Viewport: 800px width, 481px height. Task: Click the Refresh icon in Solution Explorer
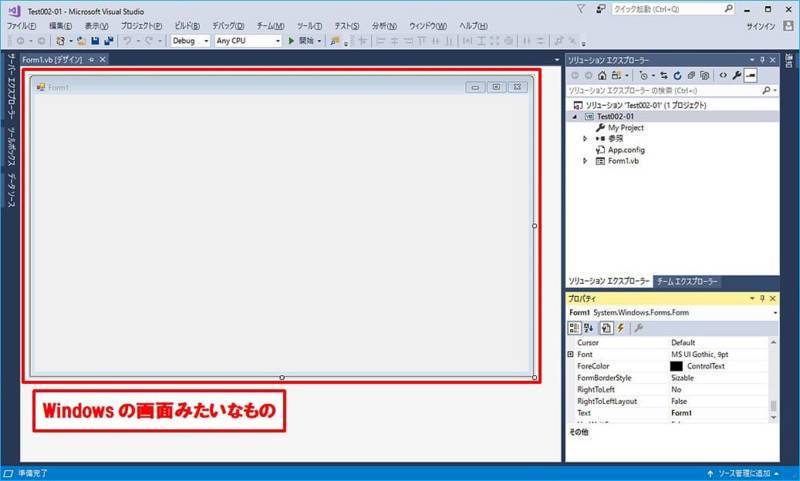tap(677, 75)
